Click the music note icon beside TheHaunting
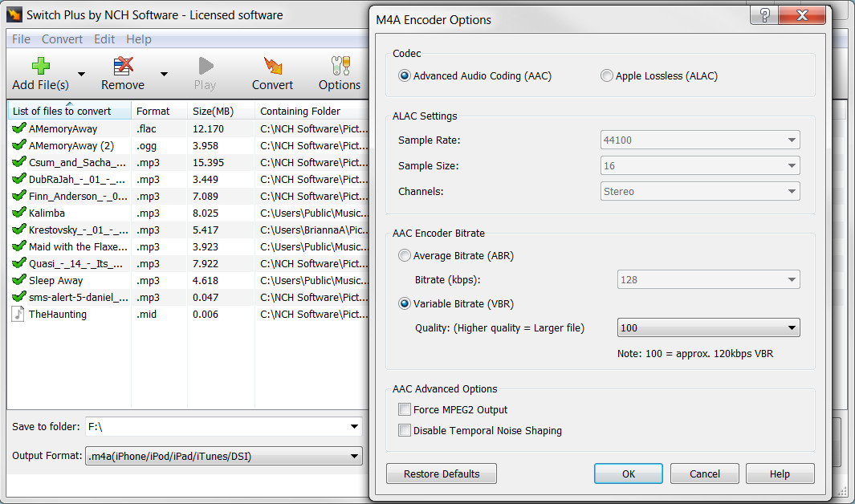Viewport: 855px width, 504px height. (x=18, y=314)
